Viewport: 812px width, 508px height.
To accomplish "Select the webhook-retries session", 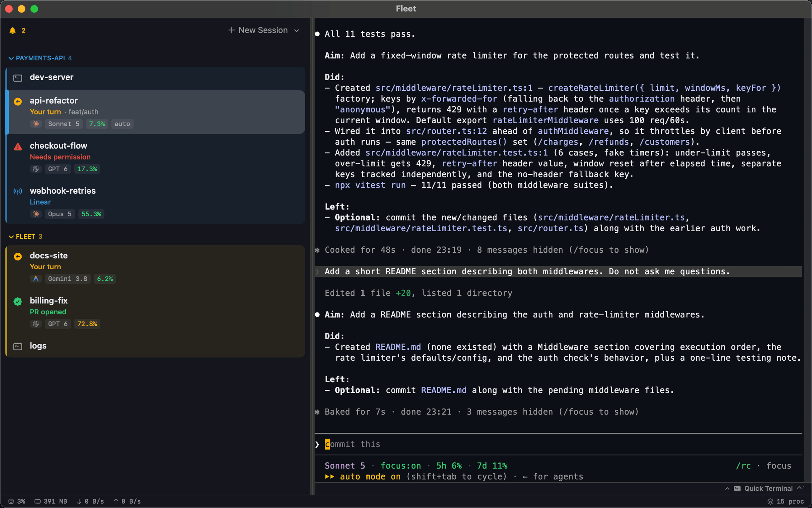I will (x=156, y=202).
